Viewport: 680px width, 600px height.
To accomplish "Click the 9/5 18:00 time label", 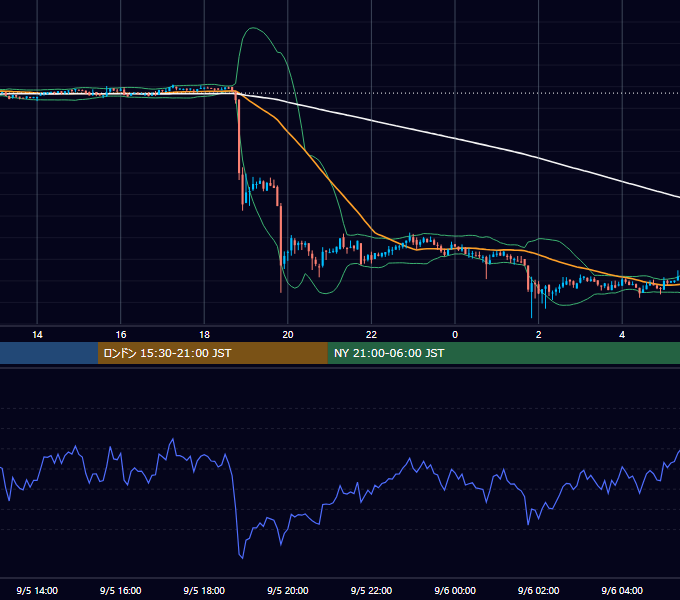I will click(204, 590).
